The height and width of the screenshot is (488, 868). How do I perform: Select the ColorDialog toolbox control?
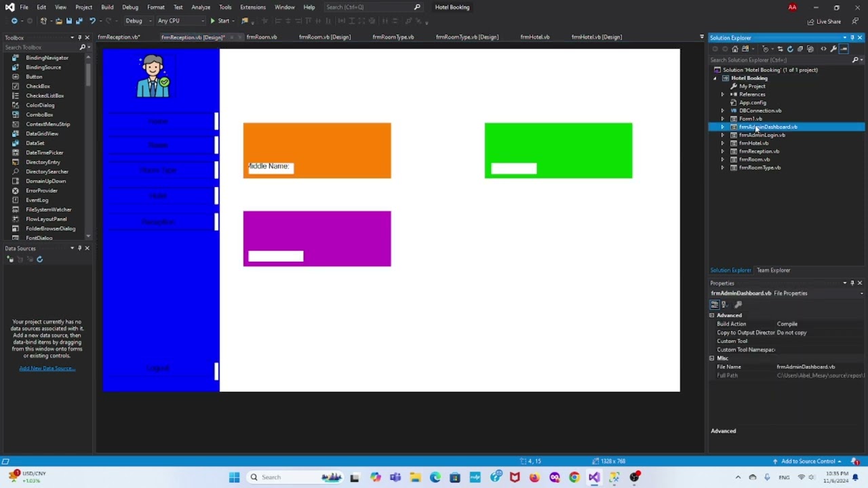pyautogui.click(x=40, y=105)
